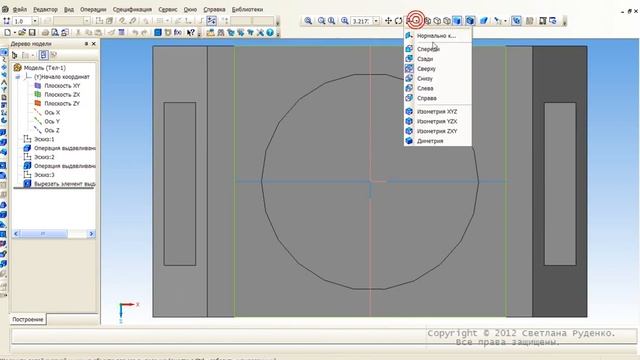Viewport: 640px width, 360px height.
Task: Click the Undo arrow icon
Action: [x=136, y=33]
